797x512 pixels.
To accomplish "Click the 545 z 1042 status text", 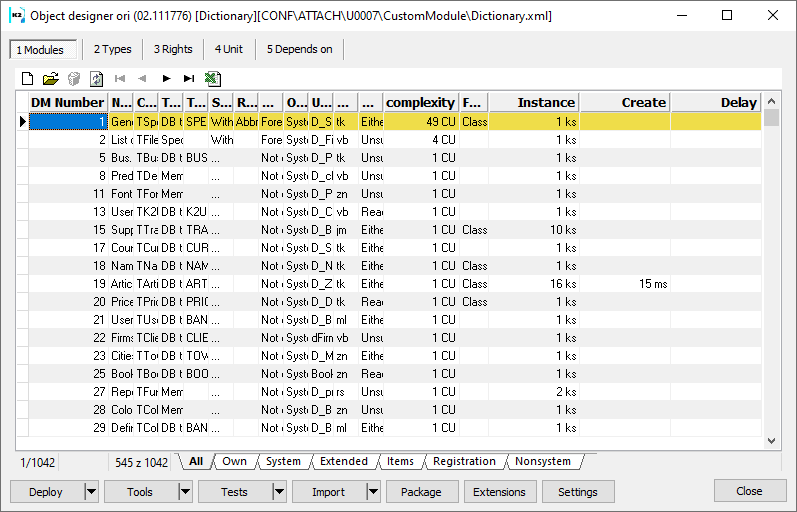I will 141,463.
